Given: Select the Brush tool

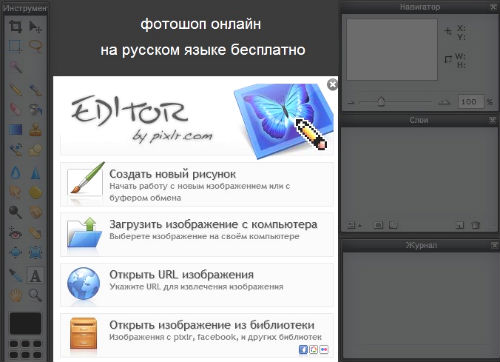Looking at the screenshot, I should (35, 89).
